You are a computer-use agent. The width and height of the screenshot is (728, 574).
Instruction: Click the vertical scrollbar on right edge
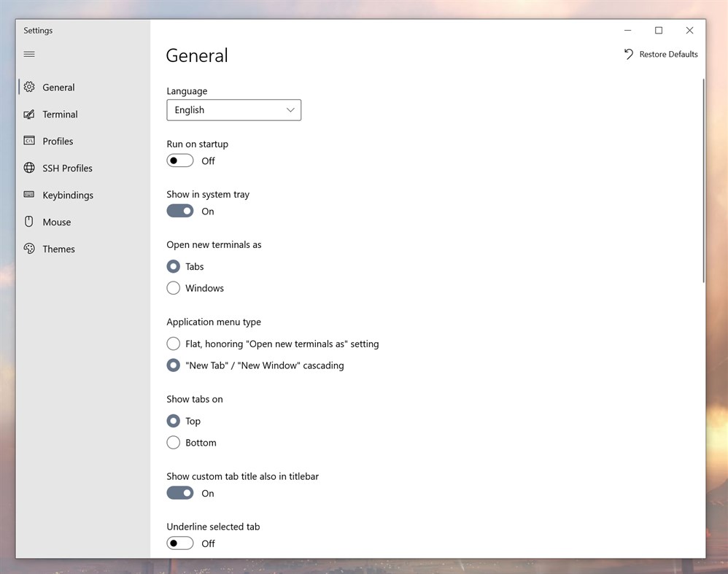click(703, 181)
